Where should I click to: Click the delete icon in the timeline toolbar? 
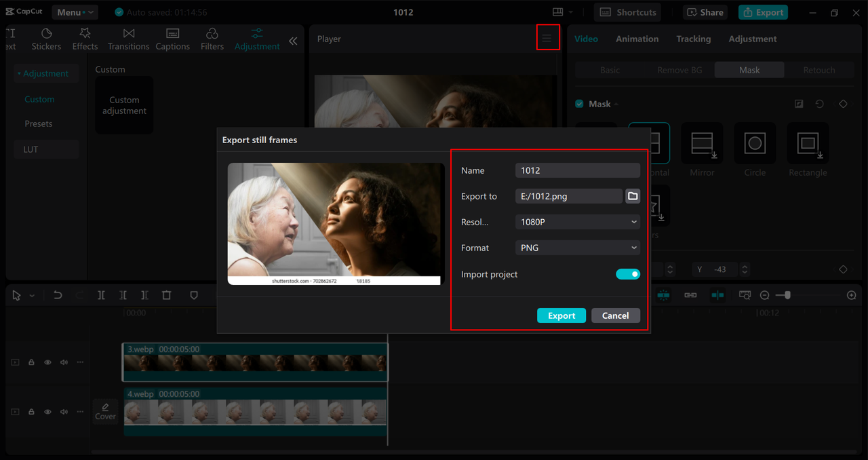(167, 295)
